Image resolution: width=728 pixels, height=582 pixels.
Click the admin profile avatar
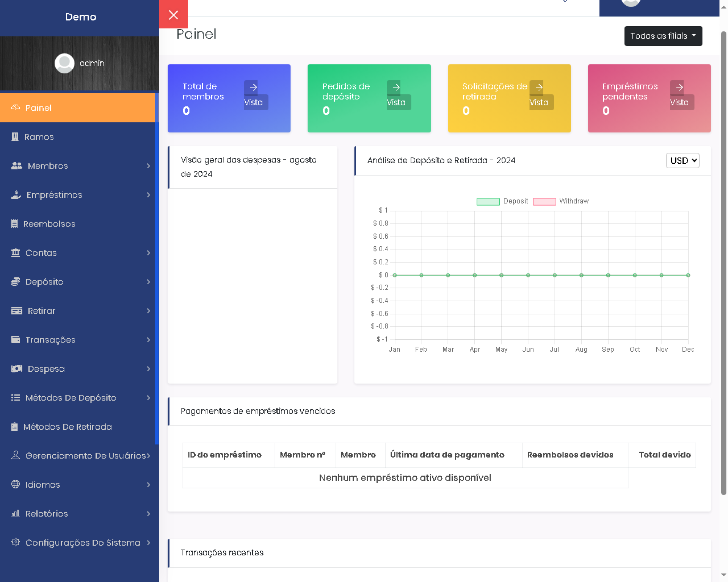(x=64, y=63)
